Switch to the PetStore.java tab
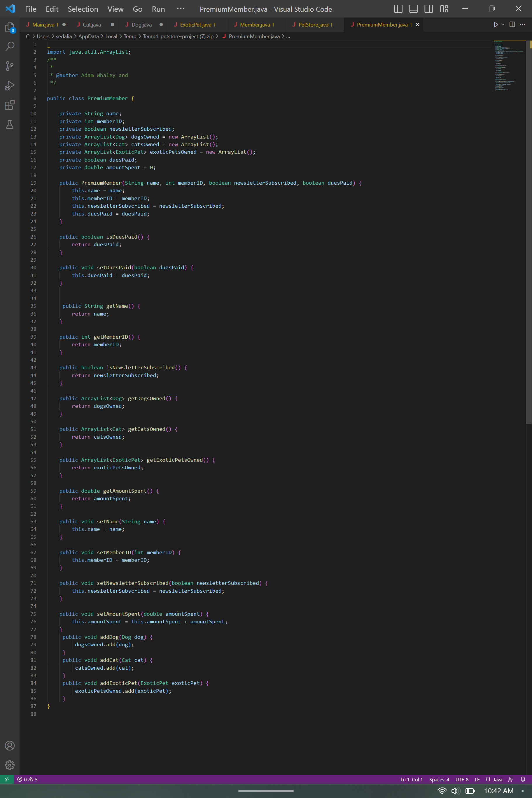This screenshot has width=532, height=798. coord(312,24)
